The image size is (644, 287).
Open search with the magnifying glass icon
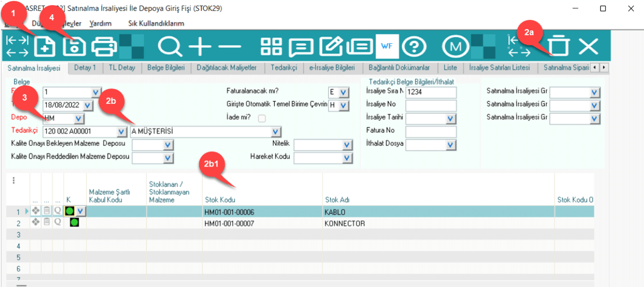(170, 47)
